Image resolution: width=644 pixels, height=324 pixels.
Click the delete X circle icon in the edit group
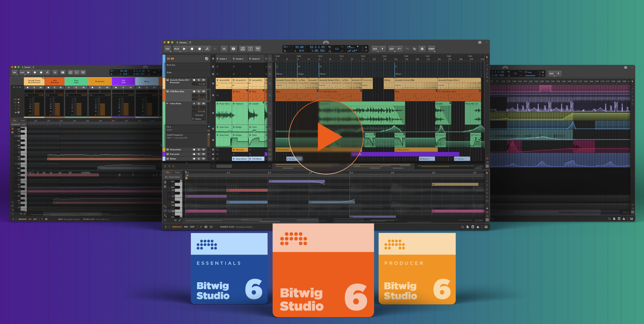click(x=422, y=49)
